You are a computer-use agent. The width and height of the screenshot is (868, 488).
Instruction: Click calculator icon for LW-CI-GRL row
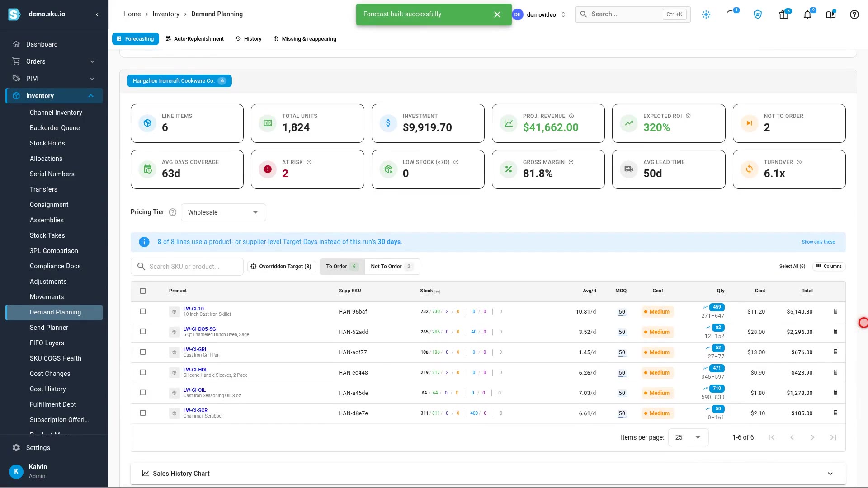(x=835, y=352)
